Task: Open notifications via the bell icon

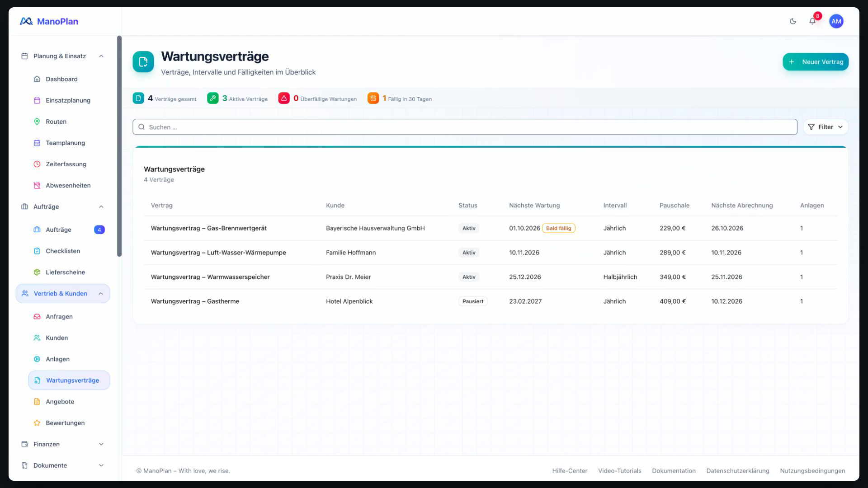Action: click(812, 21)
